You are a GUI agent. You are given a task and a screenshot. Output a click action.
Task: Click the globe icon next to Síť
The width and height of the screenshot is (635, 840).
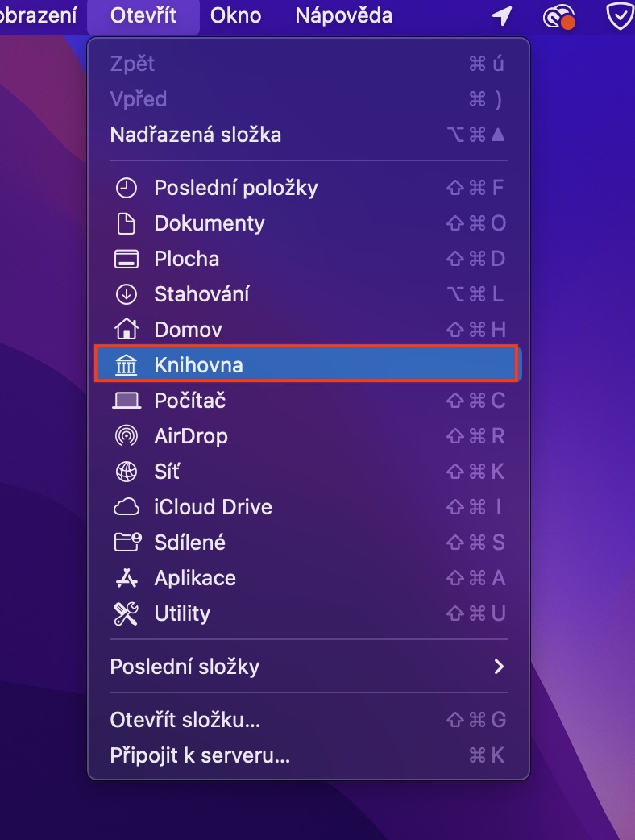[x=127, y=472]
